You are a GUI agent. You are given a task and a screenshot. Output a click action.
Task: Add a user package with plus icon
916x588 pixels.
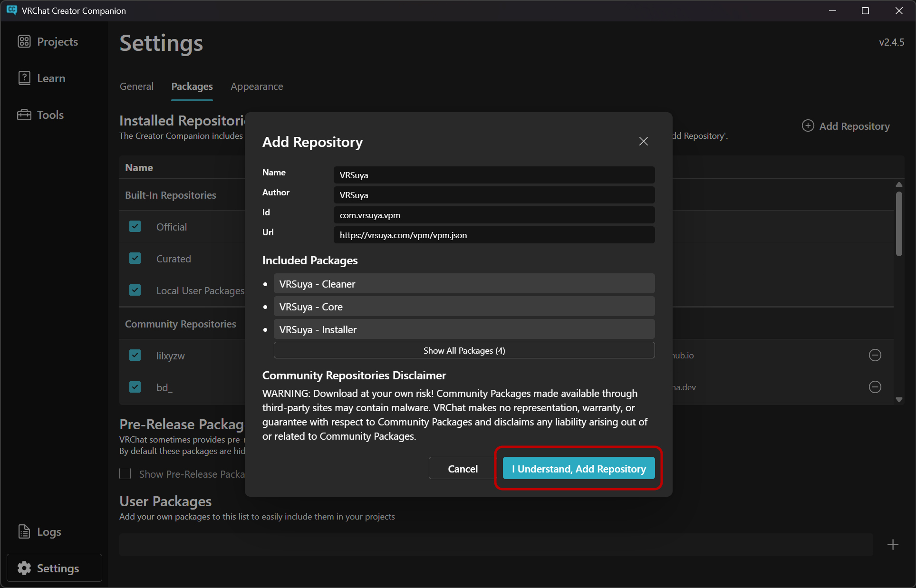point(893,545)
